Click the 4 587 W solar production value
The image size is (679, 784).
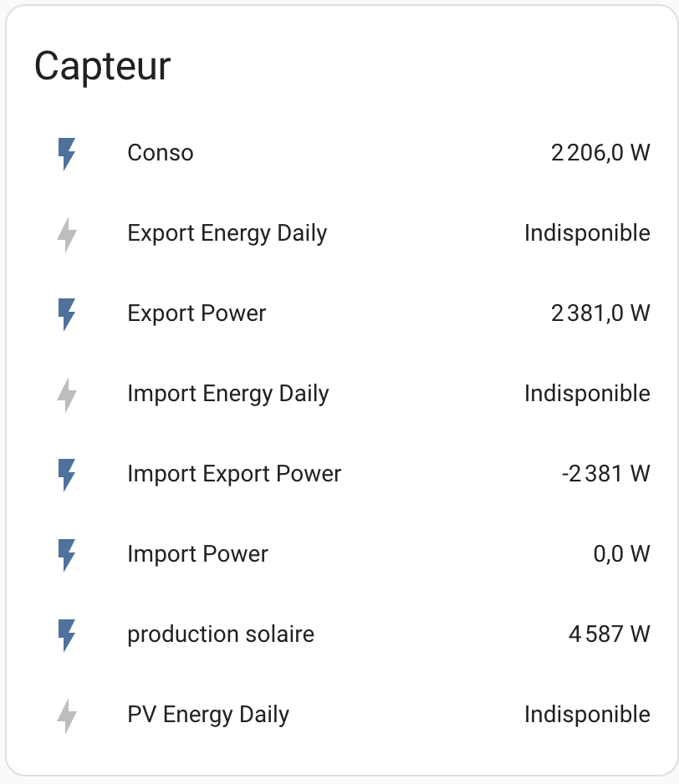point(609,634)
